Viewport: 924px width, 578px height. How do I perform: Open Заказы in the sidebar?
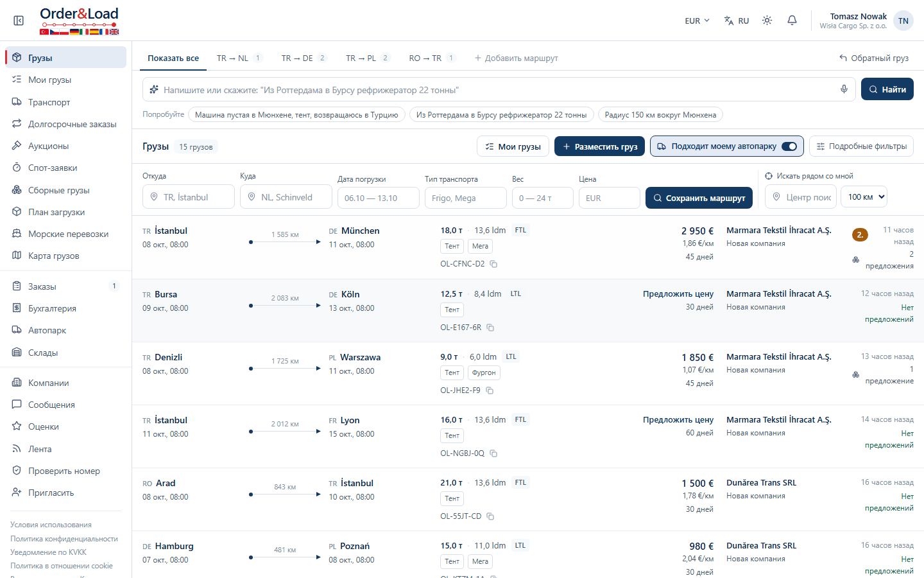coord(65,286)
